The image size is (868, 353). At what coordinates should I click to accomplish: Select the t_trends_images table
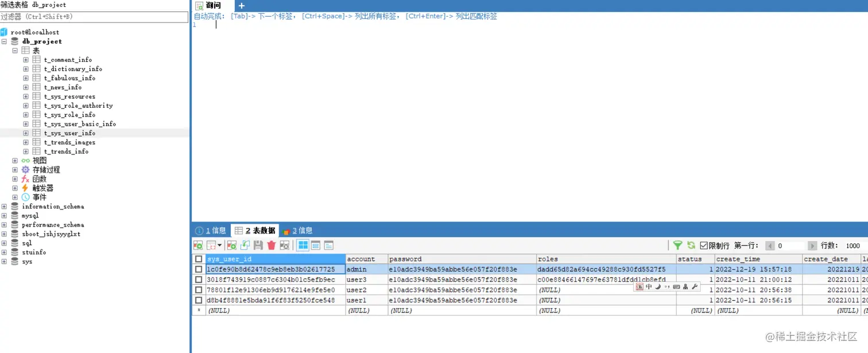click(x=69, y=142)
